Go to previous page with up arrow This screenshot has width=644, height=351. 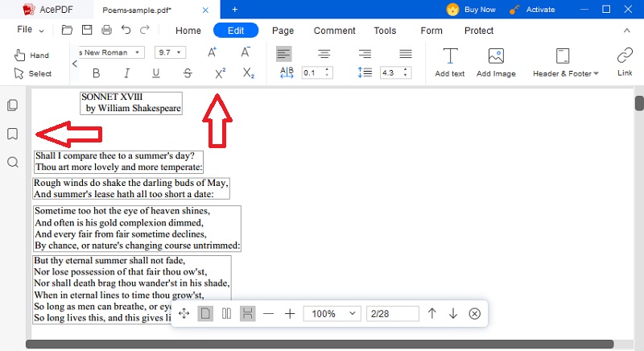coord(432,314)
